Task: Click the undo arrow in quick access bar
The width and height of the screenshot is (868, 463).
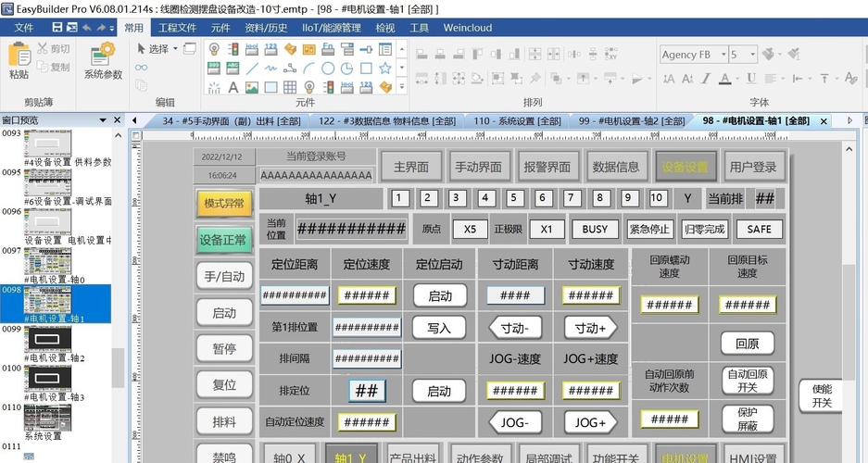Action: point(87,27)
